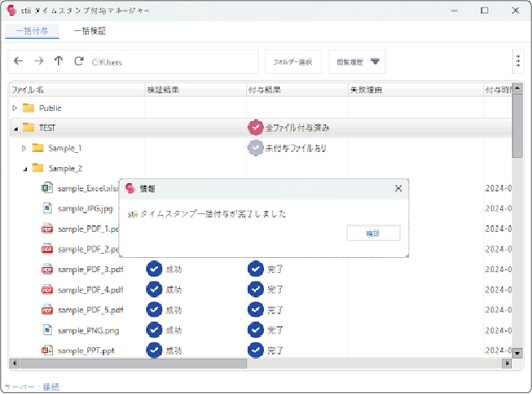
Task: Refresh the file list
Action: 78,61
